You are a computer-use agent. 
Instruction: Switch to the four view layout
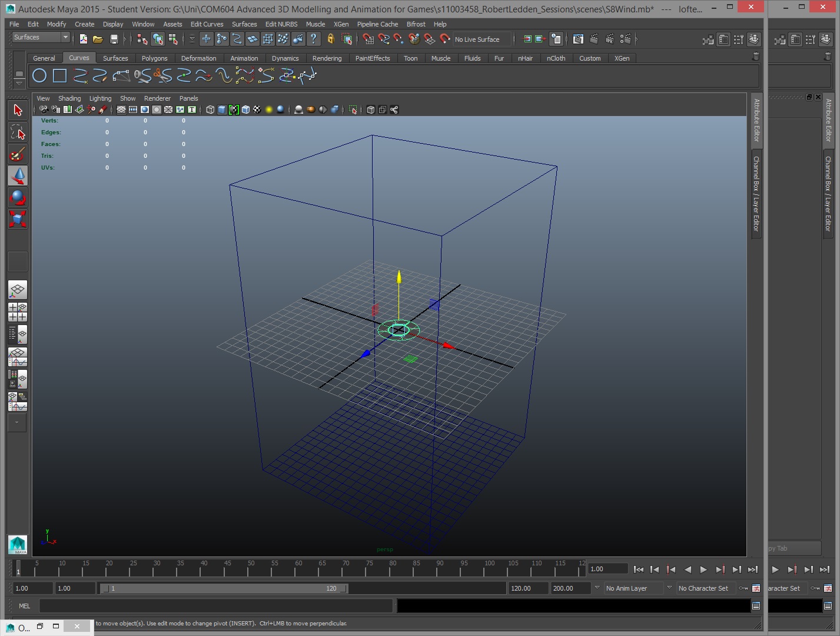coord(18,312)
